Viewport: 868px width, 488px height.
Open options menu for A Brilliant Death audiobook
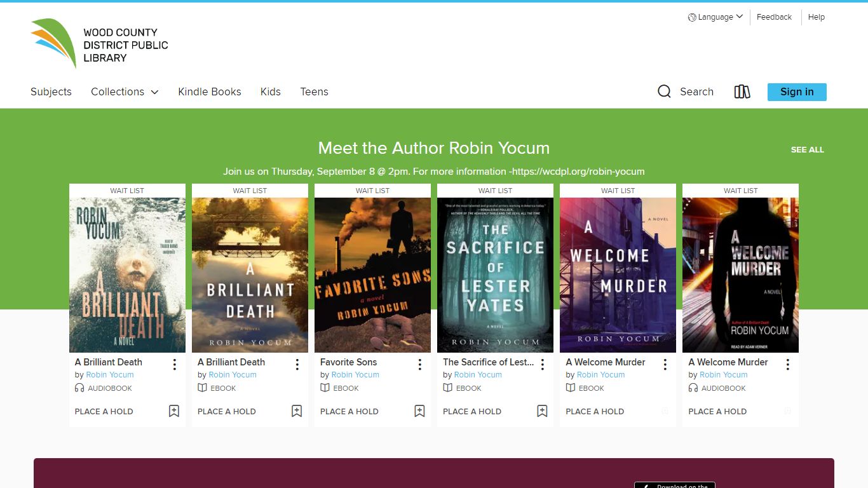click(174, 364)
